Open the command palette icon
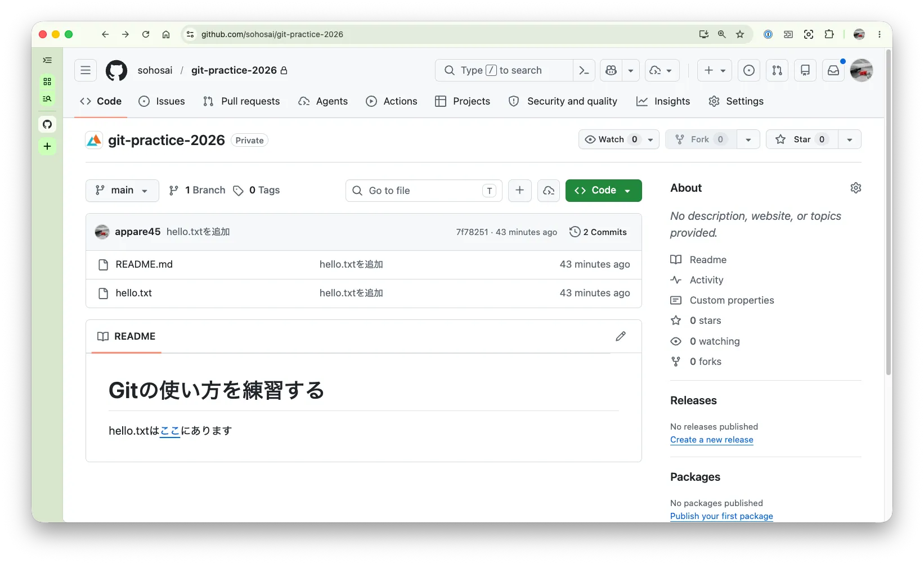Screen dimensions: 924x564 (x=584, y=70)
